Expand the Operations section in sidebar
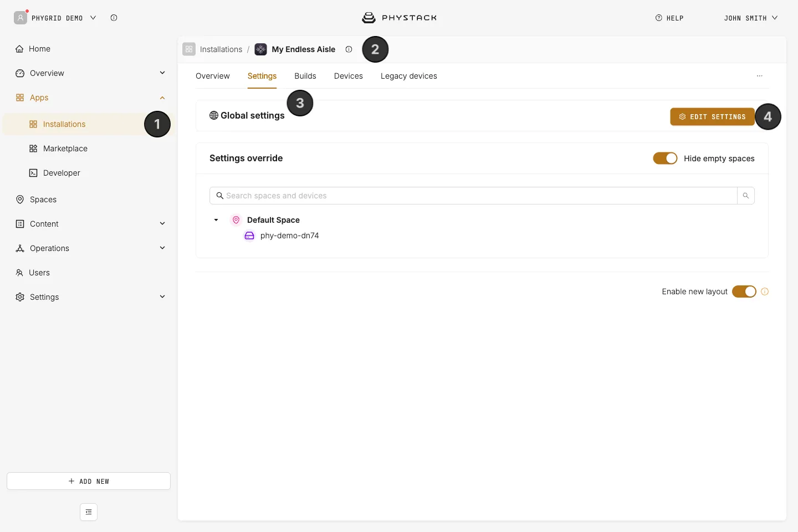The height and width of the screenshot is (532, 798). pyautogui.click(x=162, y=248)
